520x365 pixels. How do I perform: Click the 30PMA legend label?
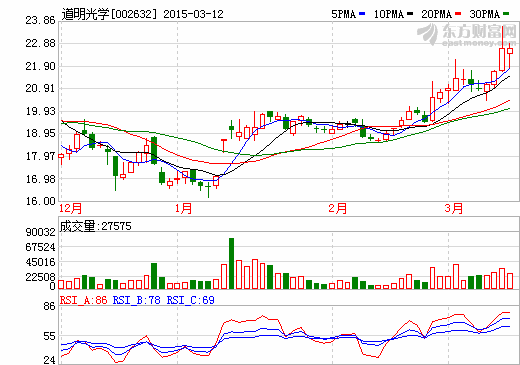pyautogui.click(x=484, y=14)
